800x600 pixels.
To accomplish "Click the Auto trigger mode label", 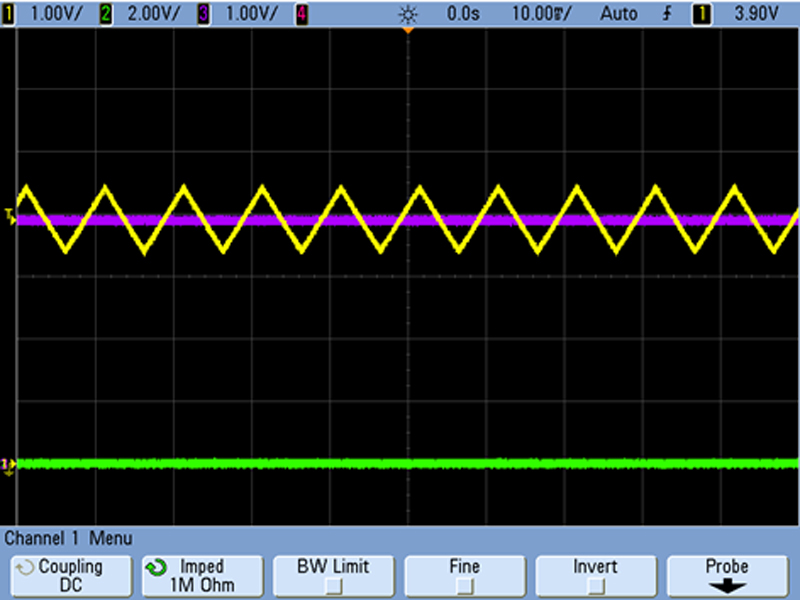I will [x=617, y=14].
